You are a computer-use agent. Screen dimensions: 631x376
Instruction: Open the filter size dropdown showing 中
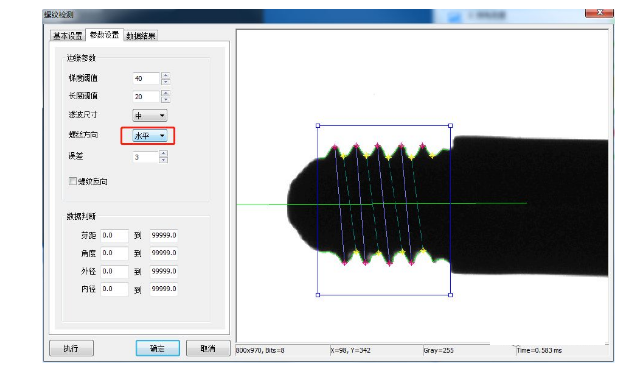(x=150, y=116)
